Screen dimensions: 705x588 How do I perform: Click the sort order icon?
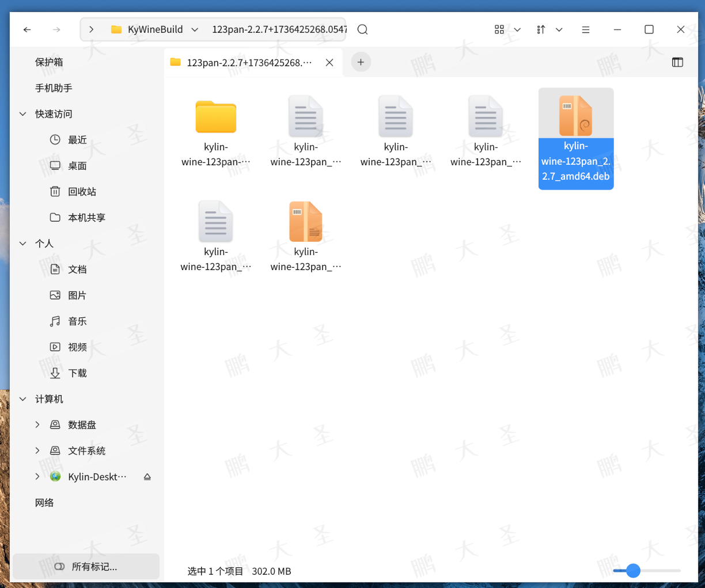point(541,29)
